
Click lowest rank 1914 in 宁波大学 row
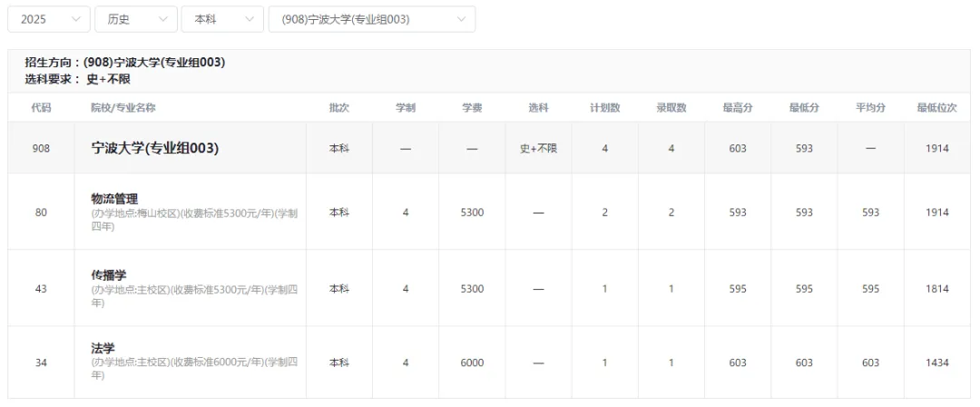pyautogui.click(x=937, y=148)
